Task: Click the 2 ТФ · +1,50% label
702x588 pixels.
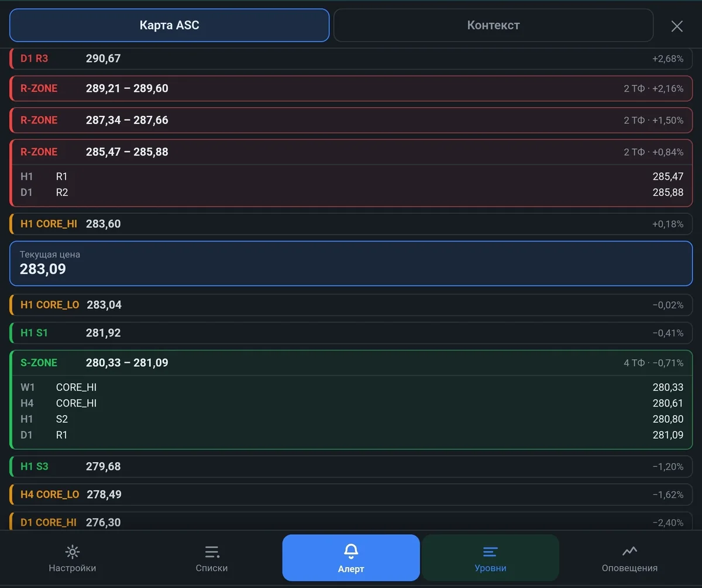Action: pos(653,120)
